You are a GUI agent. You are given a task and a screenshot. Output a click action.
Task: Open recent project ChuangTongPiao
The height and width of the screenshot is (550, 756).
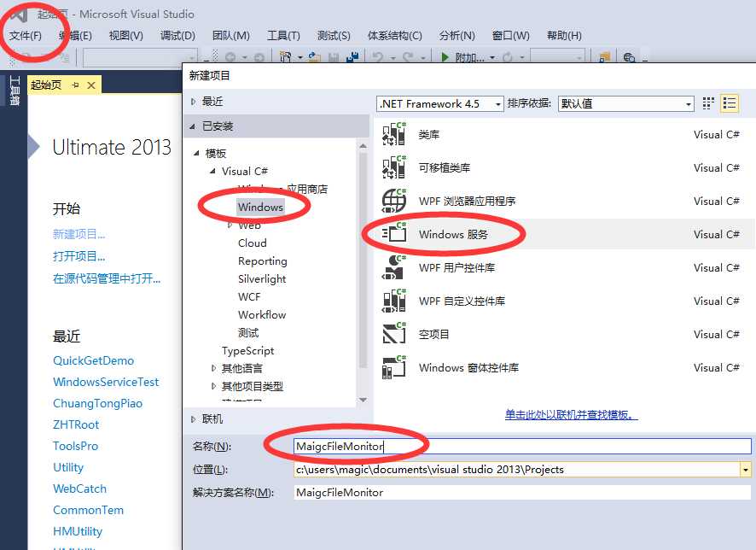point(97,403)
